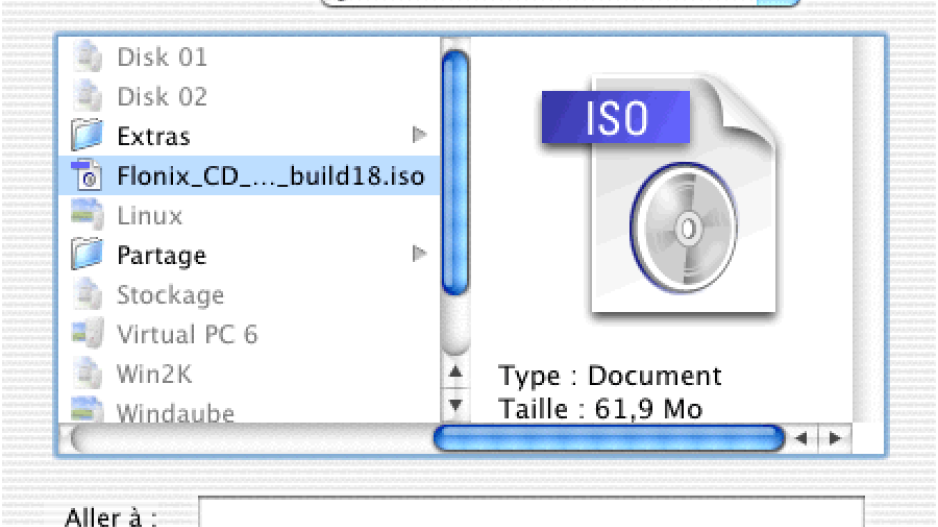
Task: Select the Disk 02 drive icon
Action: click(x=87, y=96)
